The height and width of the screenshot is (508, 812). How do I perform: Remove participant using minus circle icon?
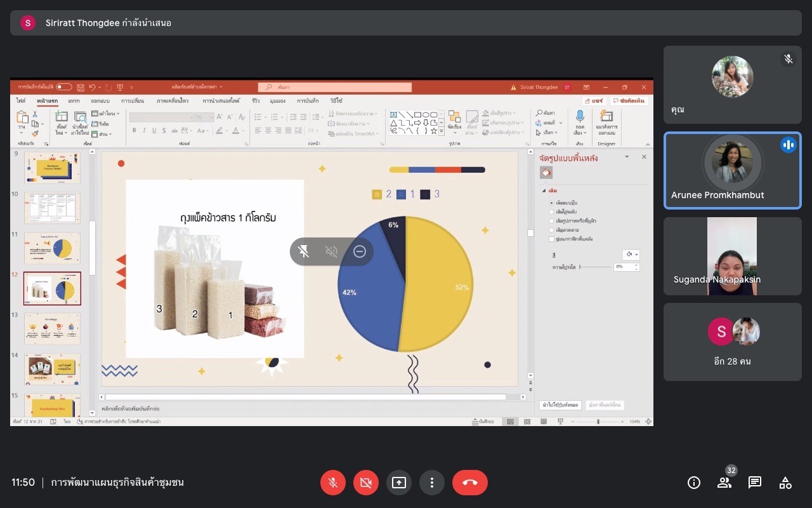pyautogui.click(x=360, y=251)
